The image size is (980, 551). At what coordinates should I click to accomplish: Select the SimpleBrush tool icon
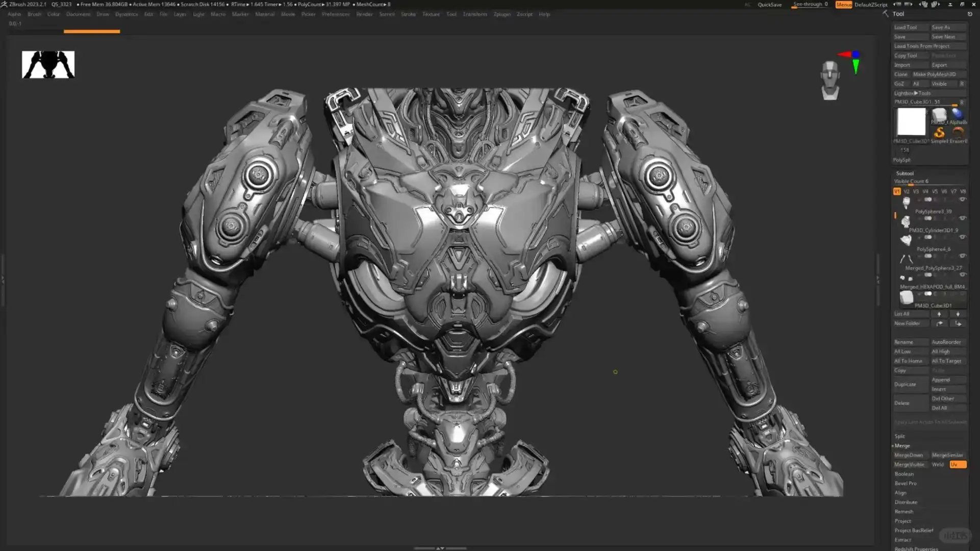click(x=940, y=133)
